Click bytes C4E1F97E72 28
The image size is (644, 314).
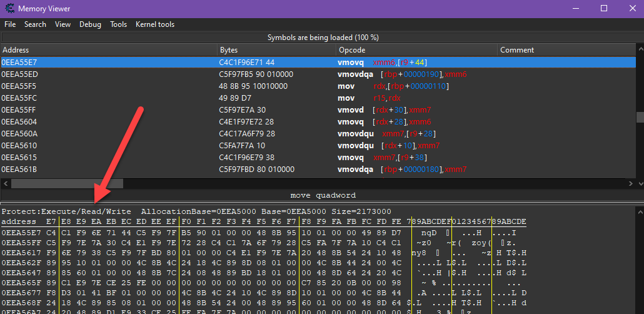point(246,122)
